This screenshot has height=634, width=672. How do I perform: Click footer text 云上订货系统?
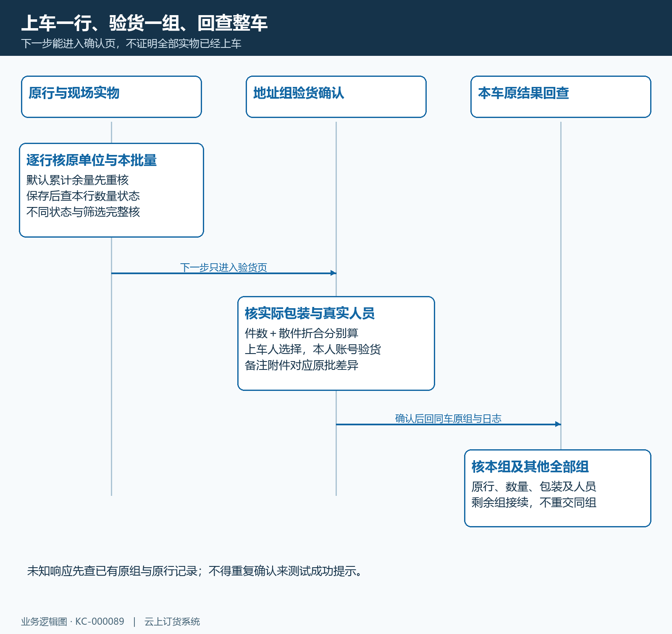[172, 621]
